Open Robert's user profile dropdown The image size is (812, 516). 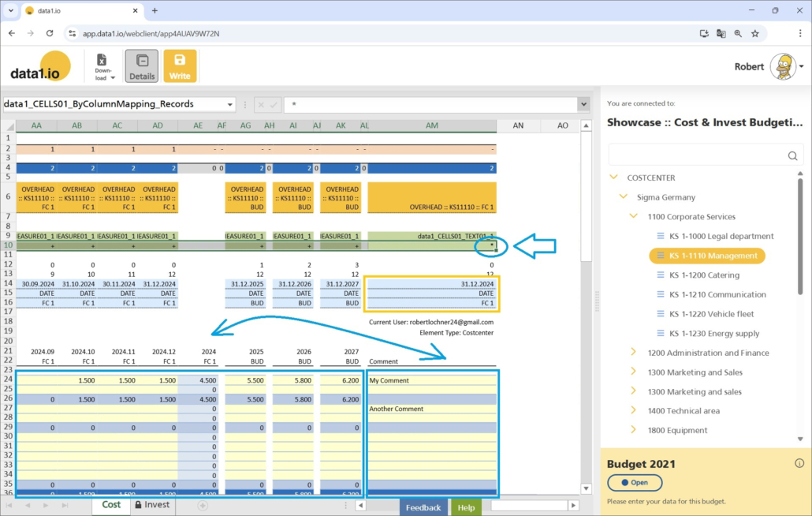802,67
